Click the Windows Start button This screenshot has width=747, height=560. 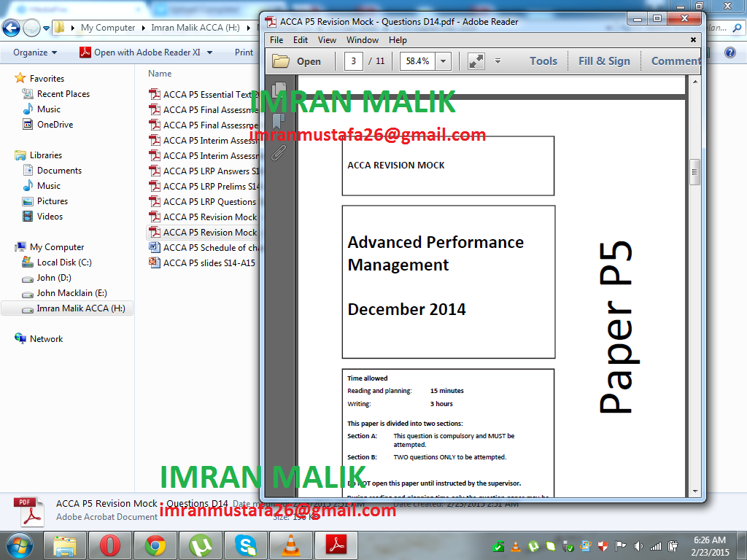tap(20, 545)
